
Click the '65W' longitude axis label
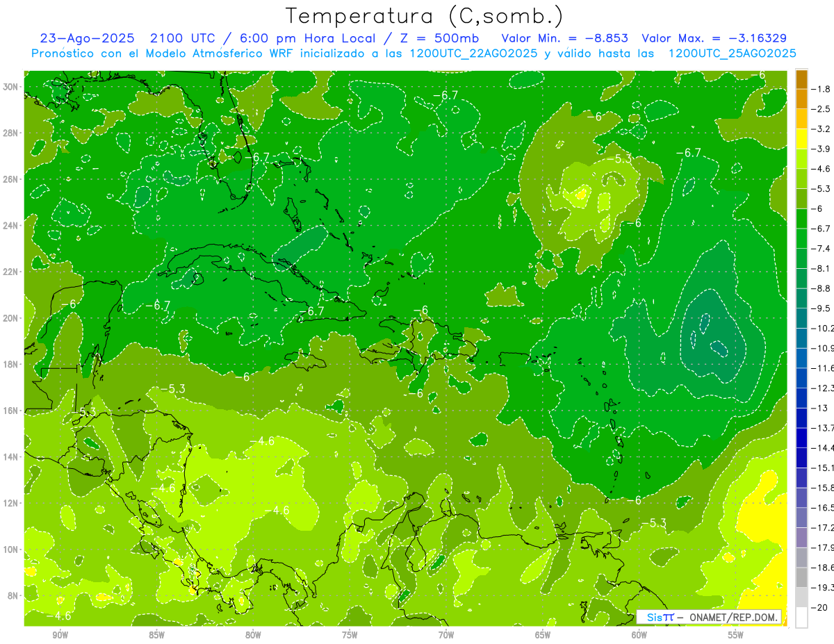[x=543, y=635]
